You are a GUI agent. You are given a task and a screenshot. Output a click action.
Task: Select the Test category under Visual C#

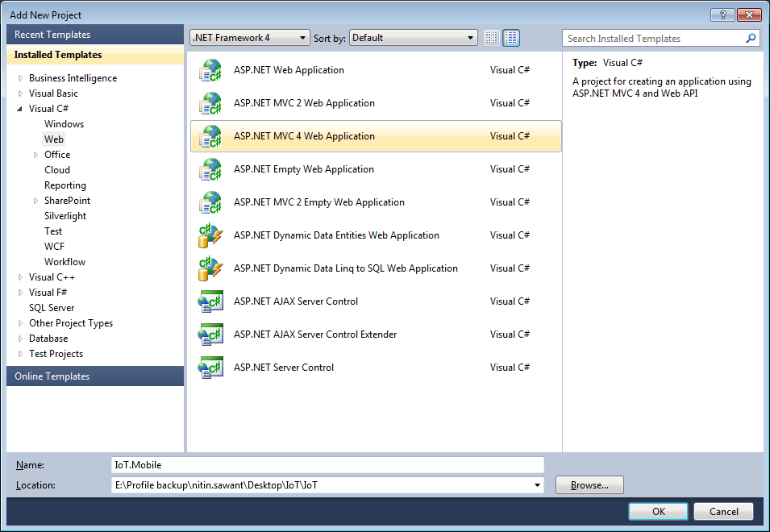53,231
